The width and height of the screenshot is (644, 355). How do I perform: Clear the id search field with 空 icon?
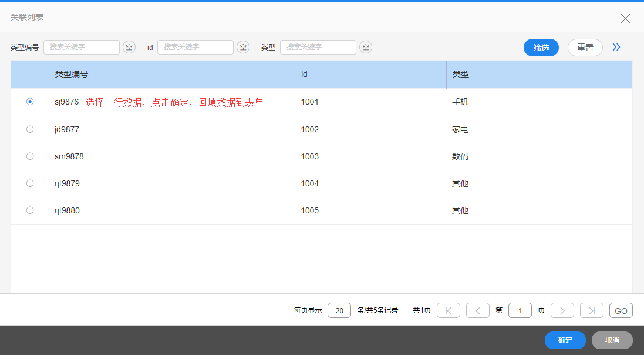tap(243, 47)
